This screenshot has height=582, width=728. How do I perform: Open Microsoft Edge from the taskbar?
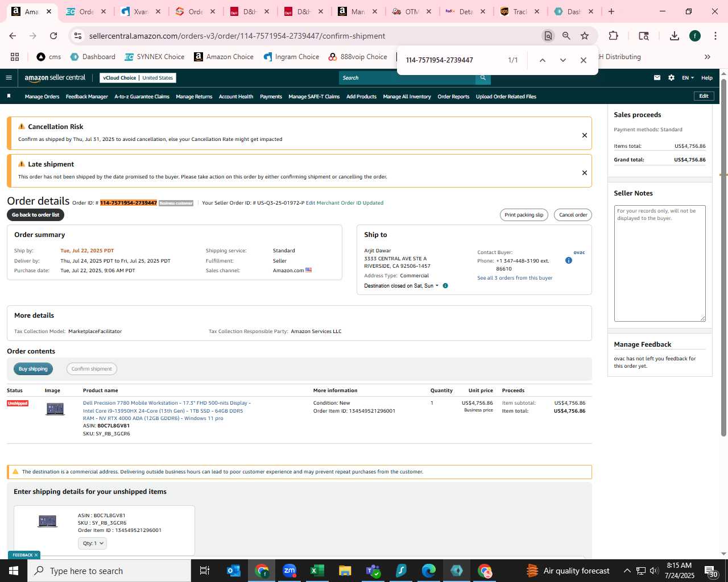tap(429, 571)
